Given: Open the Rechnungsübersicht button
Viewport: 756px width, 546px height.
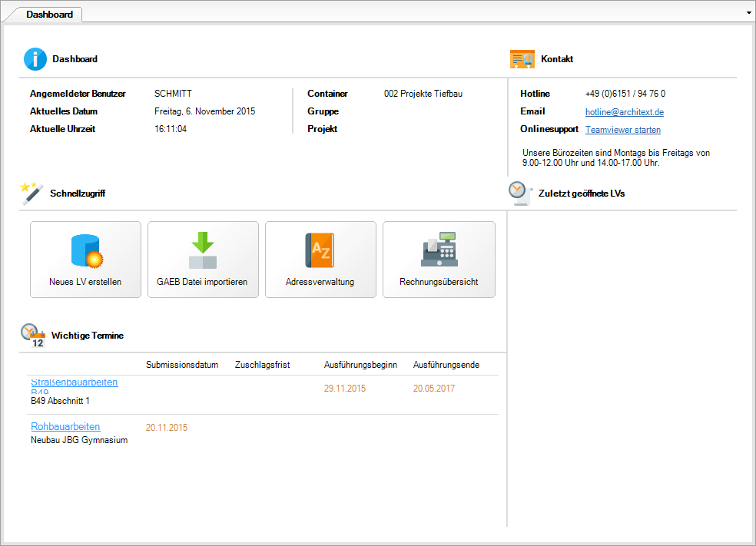Looking at the screenshot, I should coord(439,260).
